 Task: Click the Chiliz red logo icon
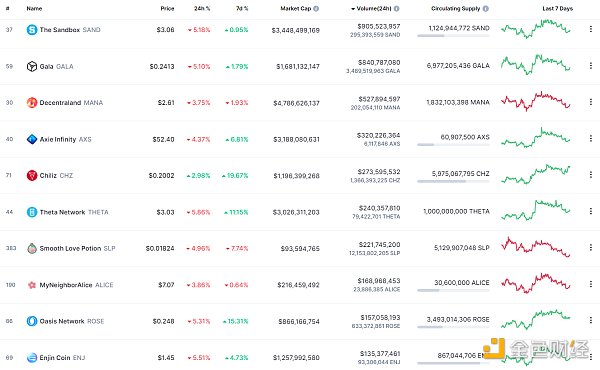pos(32,176)
